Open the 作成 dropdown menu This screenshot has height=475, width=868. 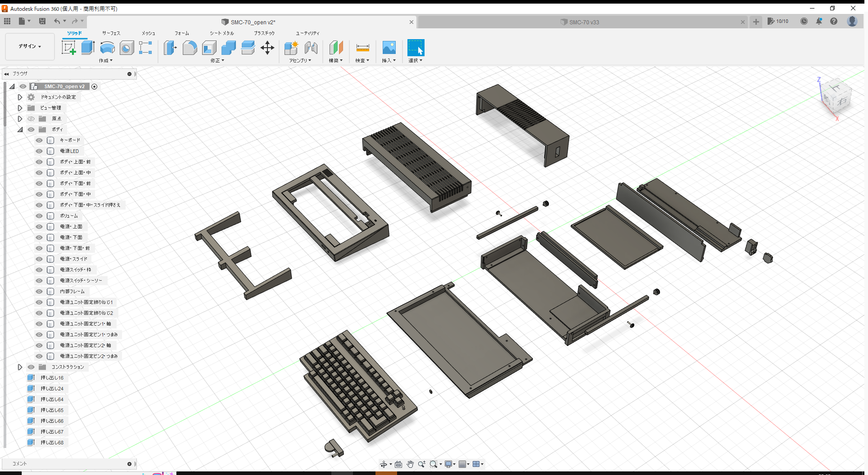(106, 60)
